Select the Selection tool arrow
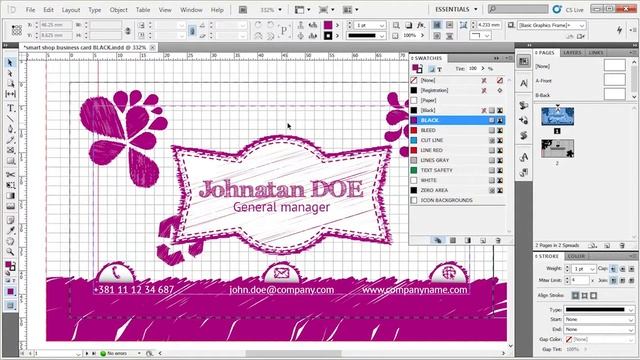This screenshot has height=360, width=640. (x=10, y=62)
